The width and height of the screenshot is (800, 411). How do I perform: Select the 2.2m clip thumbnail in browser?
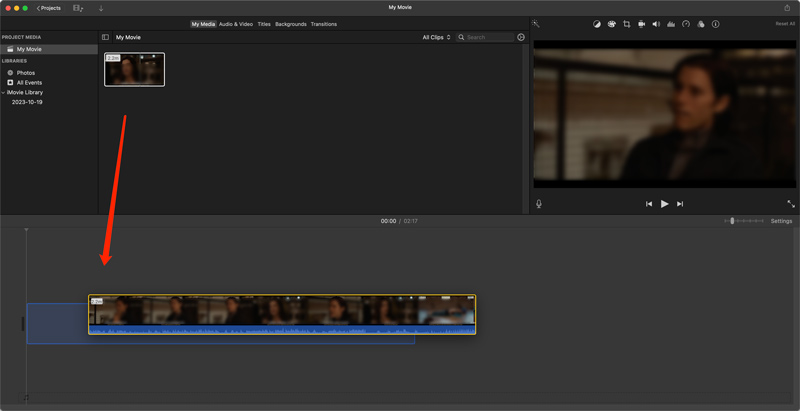[135, 69]
